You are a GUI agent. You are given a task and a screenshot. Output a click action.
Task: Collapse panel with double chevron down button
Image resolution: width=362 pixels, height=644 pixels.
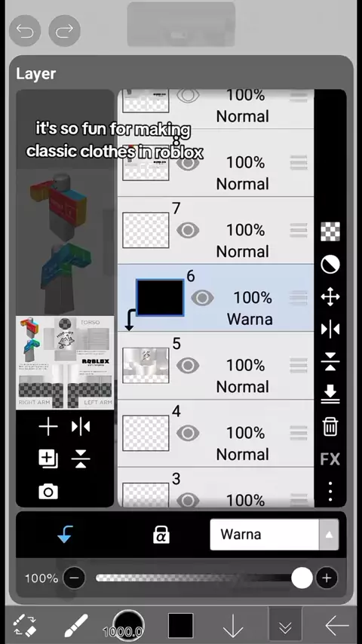(285, 627)
